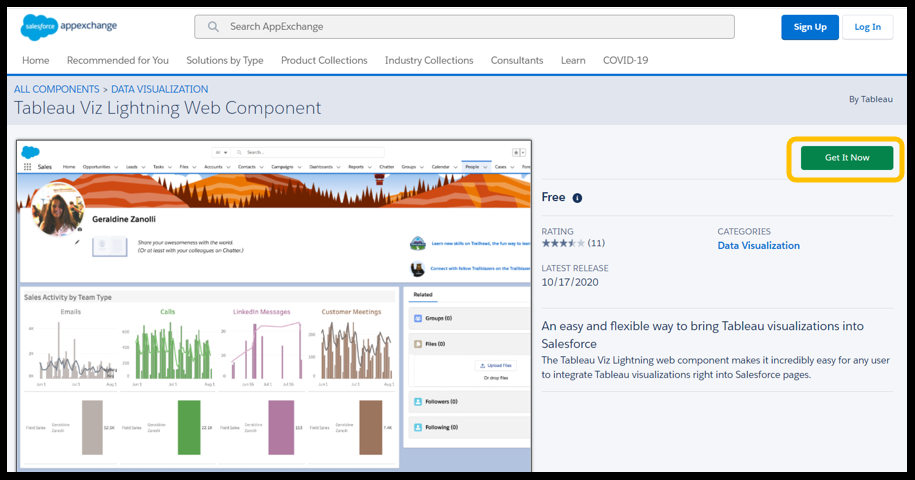Select the Related tab in screenshot
The image size is (915, 480).
(423, 295)
